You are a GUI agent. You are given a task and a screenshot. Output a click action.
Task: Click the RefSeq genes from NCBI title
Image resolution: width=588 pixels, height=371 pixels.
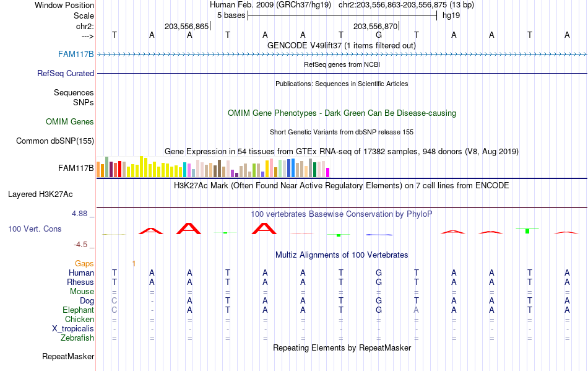coord(342,64)
